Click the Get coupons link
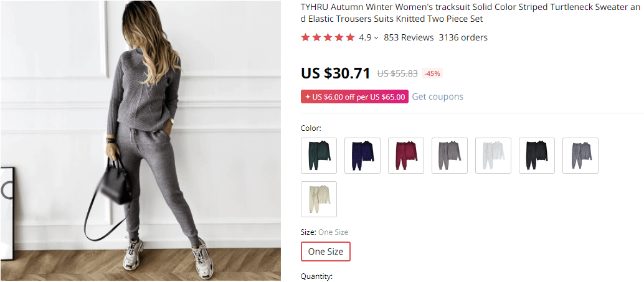 pos(437,96)
